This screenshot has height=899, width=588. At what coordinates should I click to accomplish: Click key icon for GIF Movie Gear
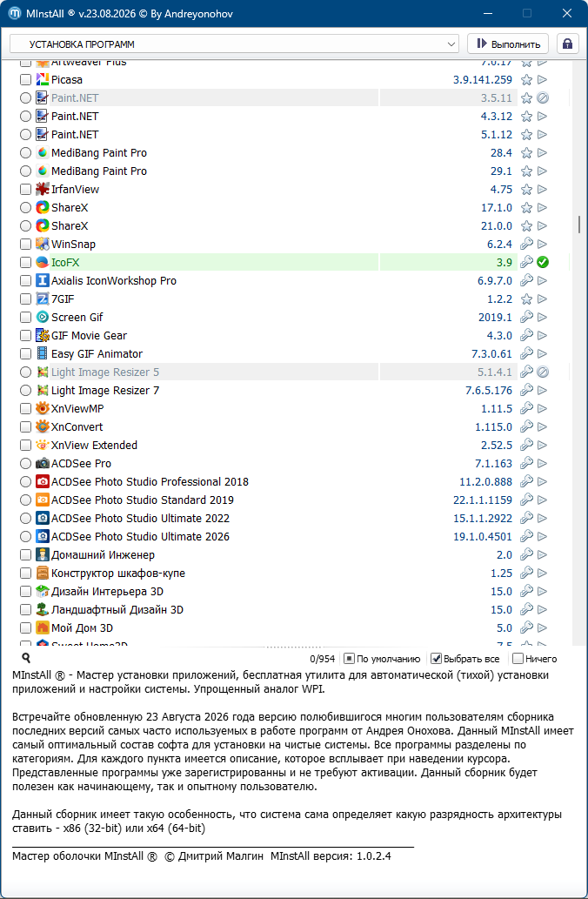click(x=526, y=335)
